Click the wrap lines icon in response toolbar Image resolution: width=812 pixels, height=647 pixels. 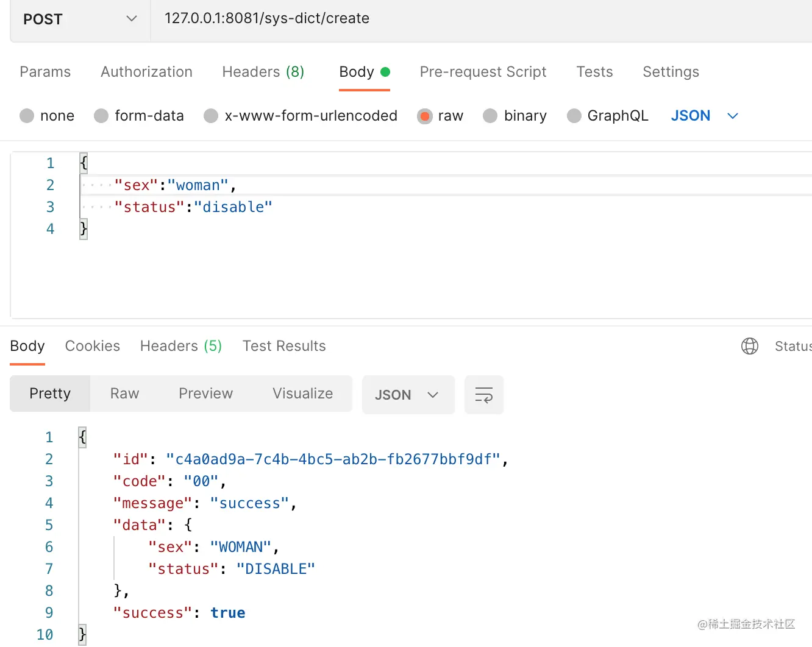[483, 395]
